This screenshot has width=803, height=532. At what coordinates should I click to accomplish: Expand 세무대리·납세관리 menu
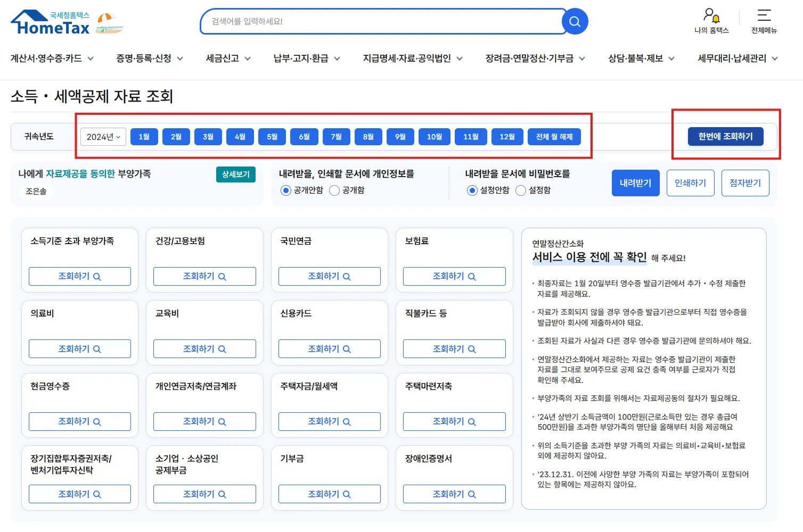pos(738,59)
